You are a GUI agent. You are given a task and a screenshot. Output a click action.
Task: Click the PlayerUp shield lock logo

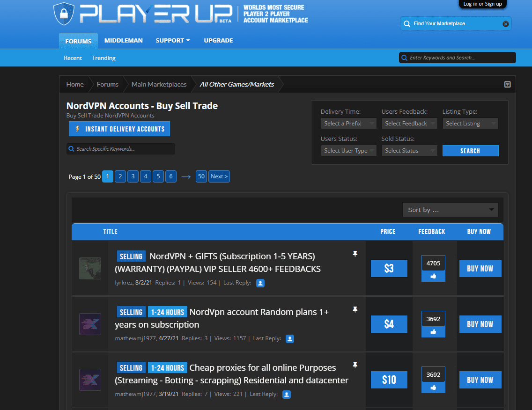point(64,14)
